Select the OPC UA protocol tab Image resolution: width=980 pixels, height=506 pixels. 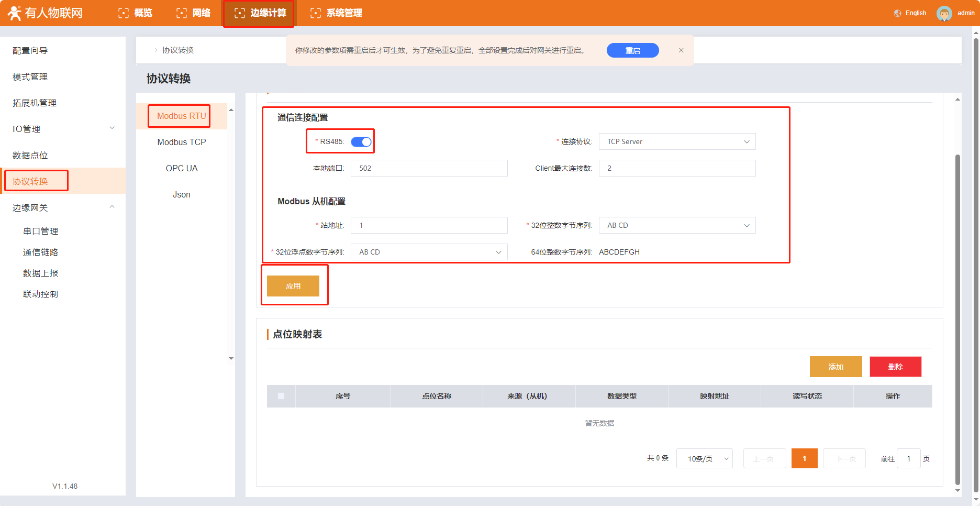pyautogui.click(x=182, y=169)
